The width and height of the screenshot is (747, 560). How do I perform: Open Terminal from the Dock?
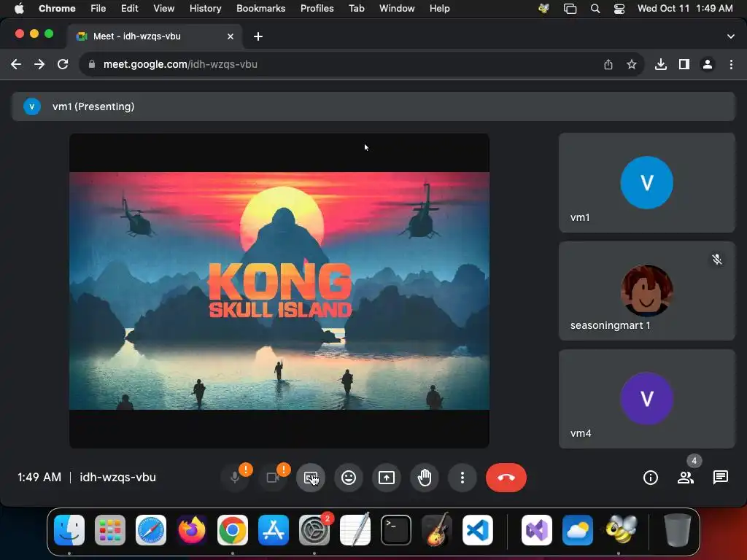(396, 530)
